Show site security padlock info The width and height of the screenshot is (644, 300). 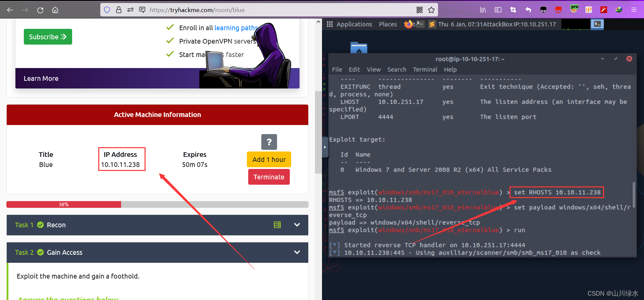click(x=118, y=10)
